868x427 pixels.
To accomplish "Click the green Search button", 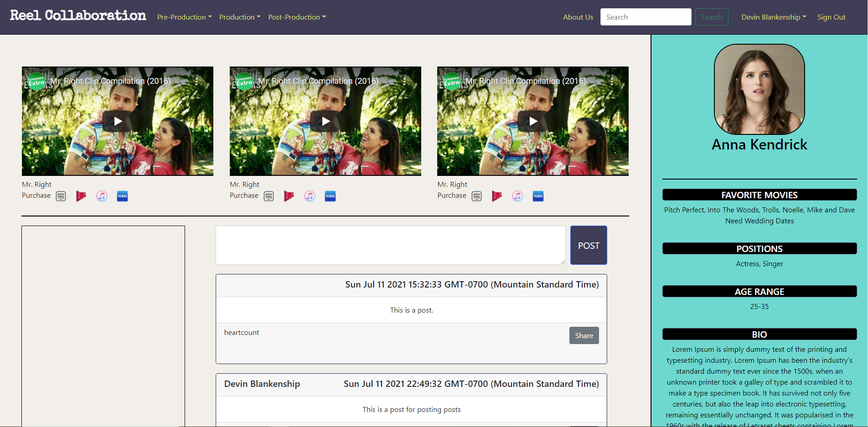I will [712, 17].
